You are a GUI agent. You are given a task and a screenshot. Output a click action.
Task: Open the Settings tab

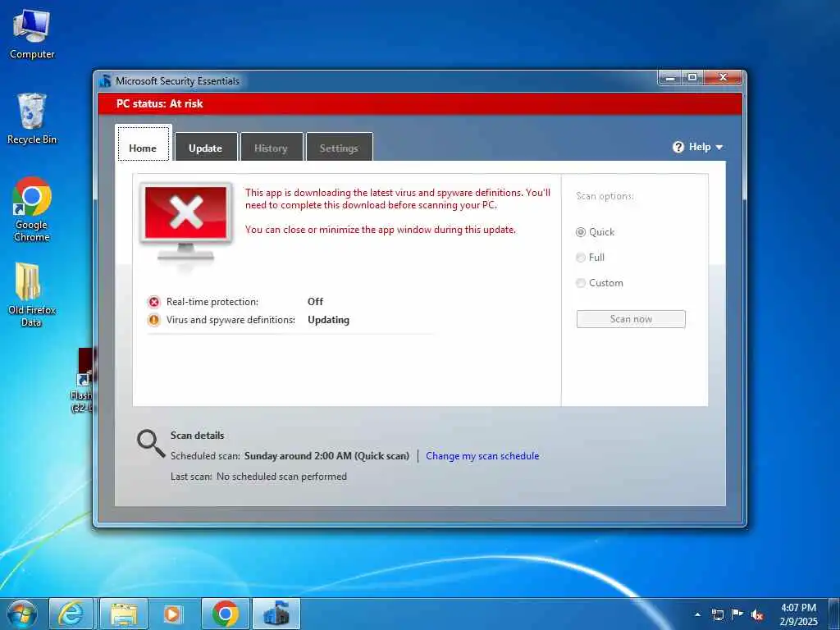[339, 147]
